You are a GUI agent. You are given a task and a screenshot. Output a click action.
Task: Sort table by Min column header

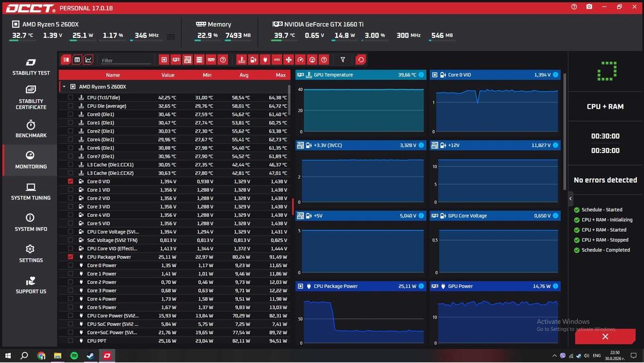207,75
